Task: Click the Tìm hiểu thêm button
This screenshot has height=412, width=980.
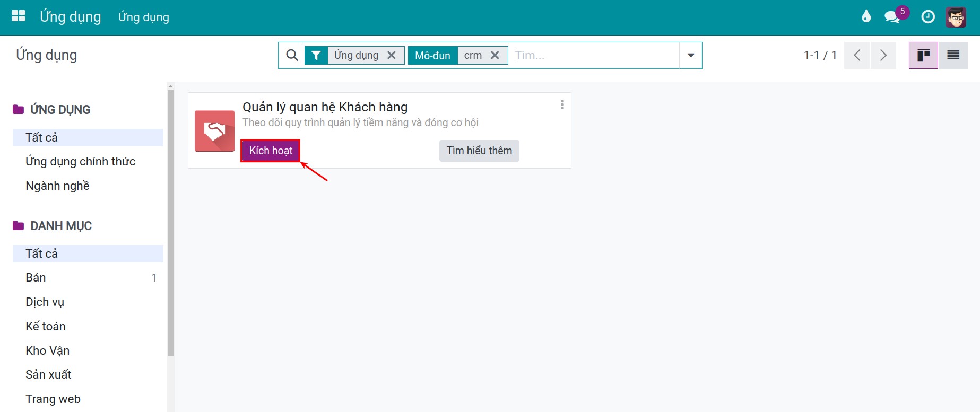Action: (479, 151)
